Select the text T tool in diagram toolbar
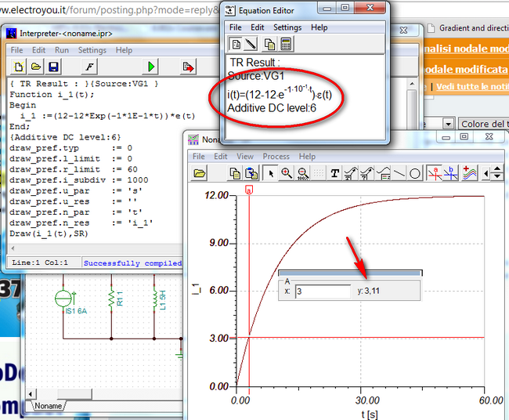Screen dimensions: 509x420 (334, 173)
